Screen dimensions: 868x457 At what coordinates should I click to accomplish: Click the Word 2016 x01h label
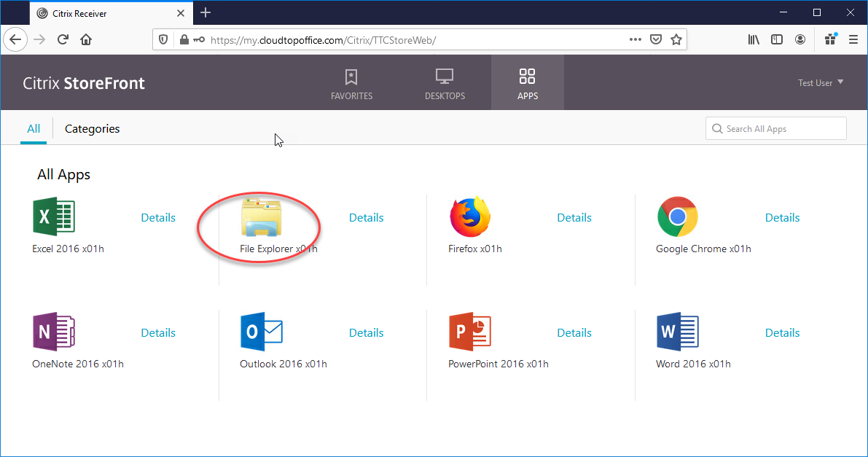click(693, 364)
